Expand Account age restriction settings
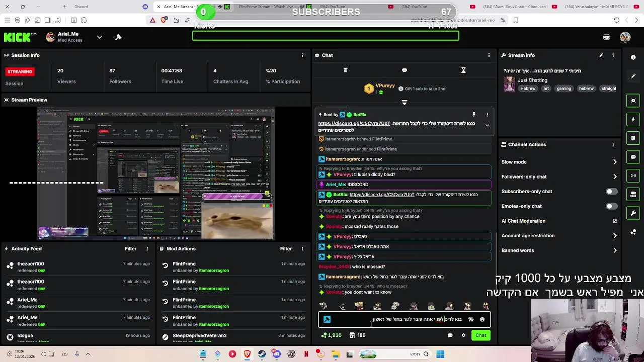 coord(615,235)
